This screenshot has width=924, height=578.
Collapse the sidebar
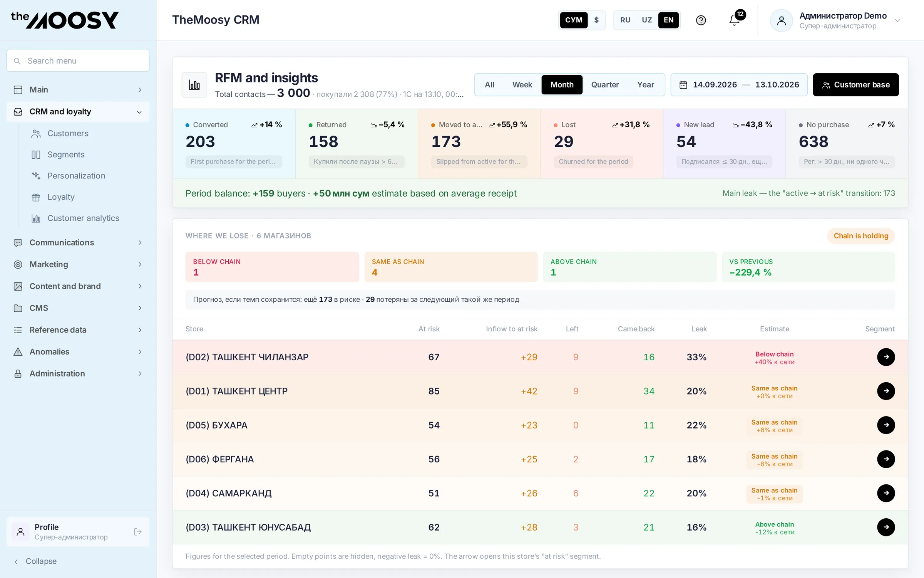(35, 561)
